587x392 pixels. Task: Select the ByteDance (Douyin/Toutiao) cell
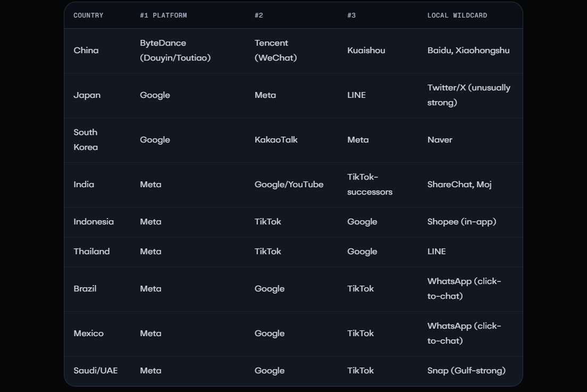[x=175, y=51]
